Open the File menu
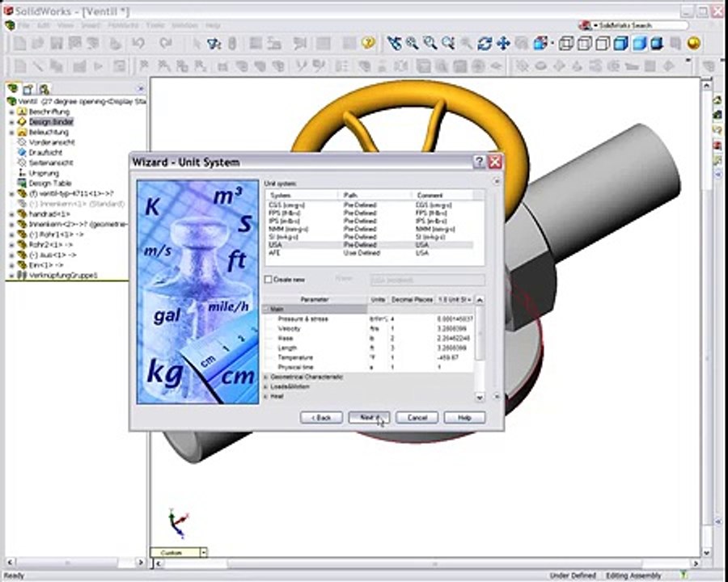 23,26
